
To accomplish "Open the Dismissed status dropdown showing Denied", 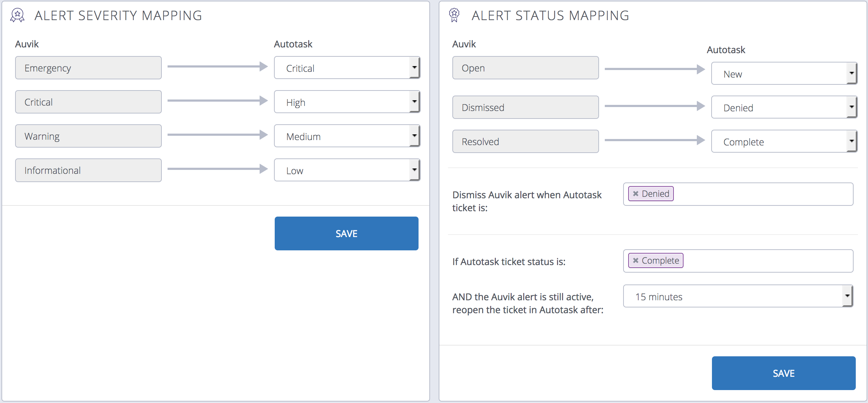I will coord(784,107).
